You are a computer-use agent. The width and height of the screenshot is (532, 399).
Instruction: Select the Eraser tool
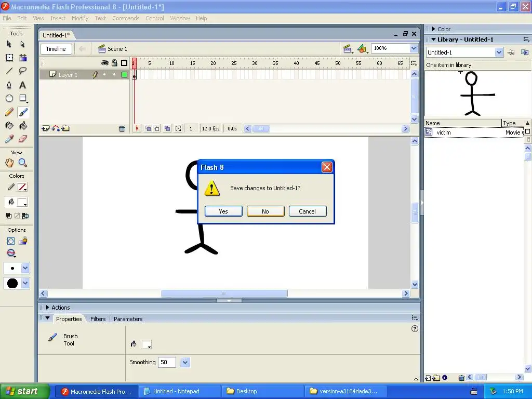click(23, 139)
